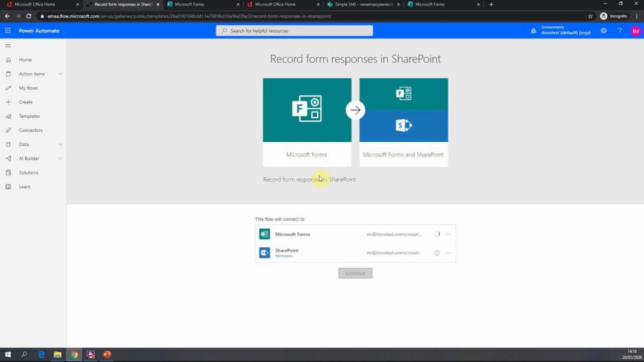Open Templates in sidebar
Screen dimensions: 644x362
coord(29,117)
